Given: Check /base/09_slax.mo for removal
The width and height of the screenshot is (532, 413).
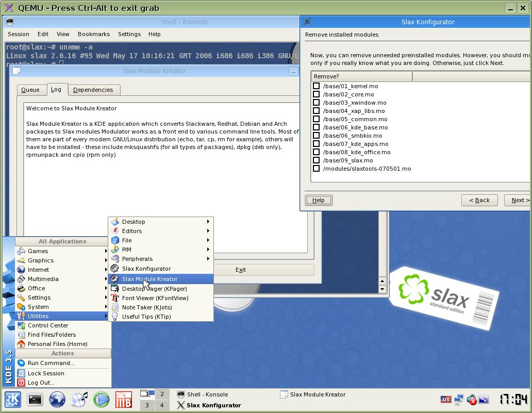Looking at the screenshot, I should (x=316, y=160).
